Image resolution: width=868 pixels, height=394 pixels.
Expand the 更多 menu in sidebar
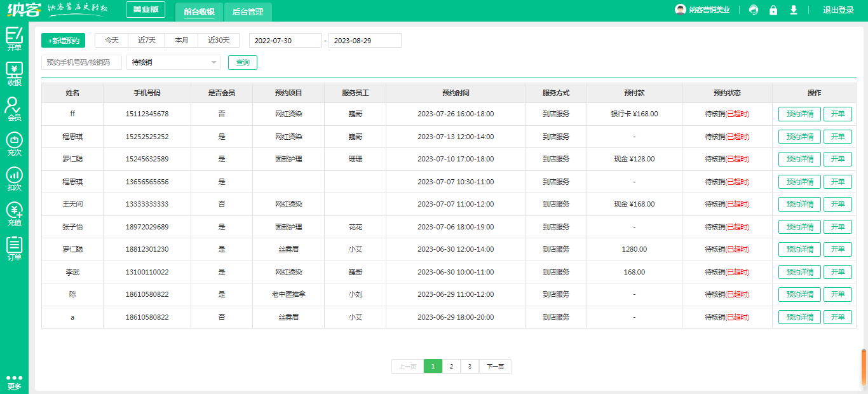click(x=14, y=382)
